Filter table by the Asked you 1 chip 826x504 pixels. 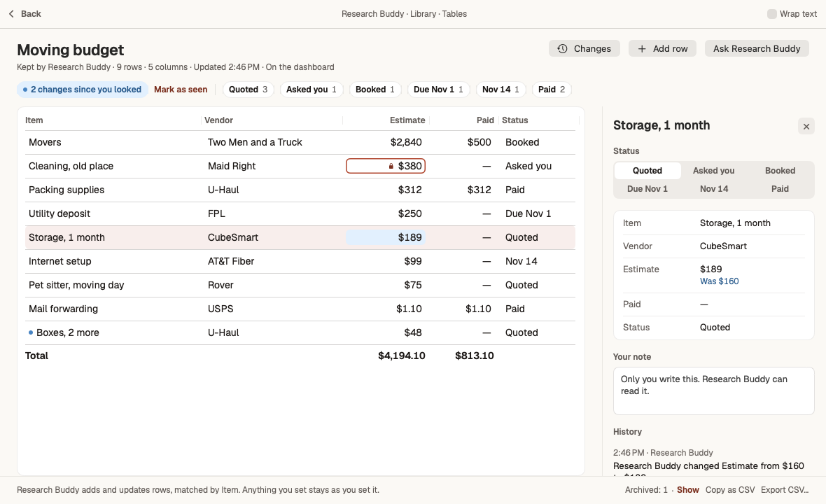coord(311,90)
